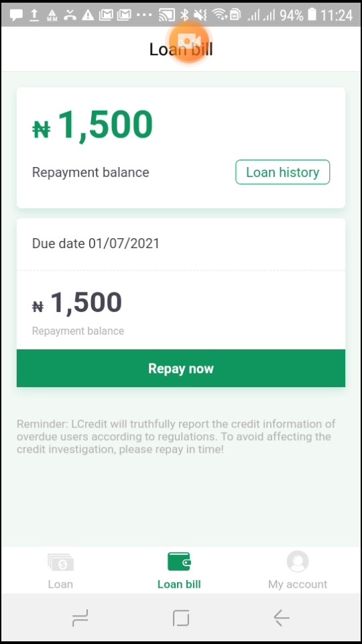
Task: Tap the warning triangle notification icon
Action: [88, 15]
